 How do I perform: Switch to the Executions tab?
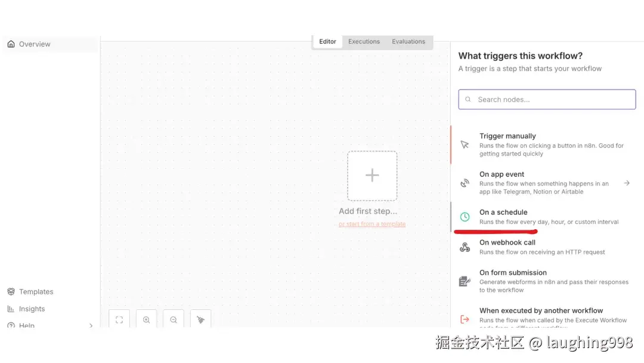coord(364,42)
